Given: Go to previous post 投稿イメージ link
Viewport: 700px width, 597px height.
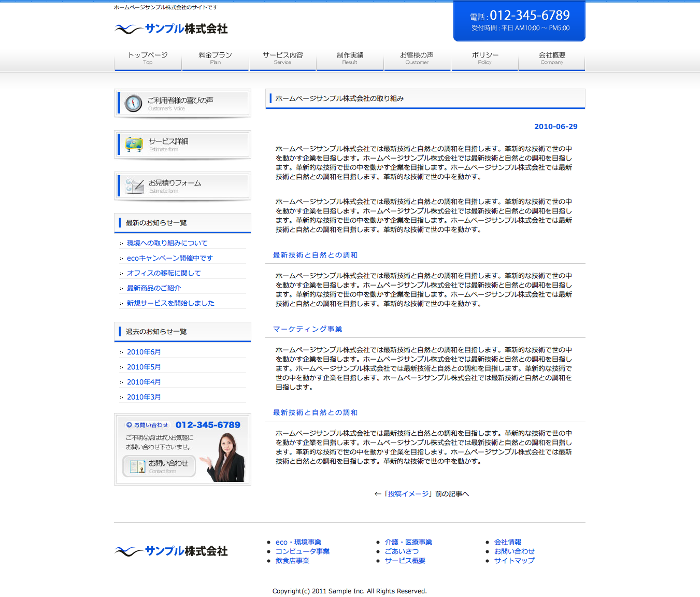Looking at the screenshot, I should (408, 494).
